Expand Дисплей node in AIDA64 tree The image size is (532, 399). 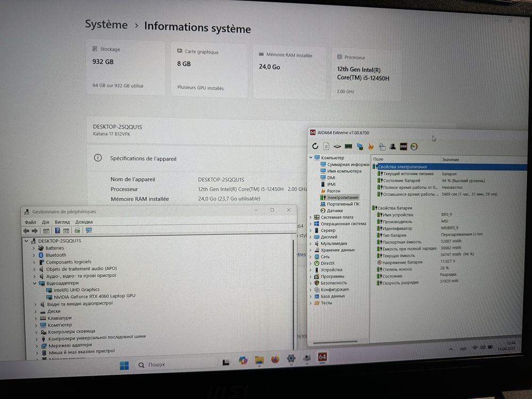coord(311,237)
